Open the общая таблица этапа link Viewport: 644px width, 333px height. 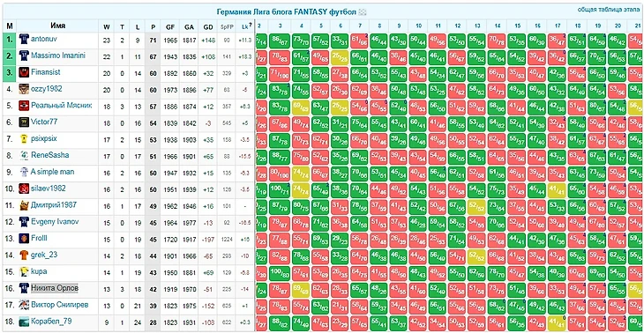[608, 9]
